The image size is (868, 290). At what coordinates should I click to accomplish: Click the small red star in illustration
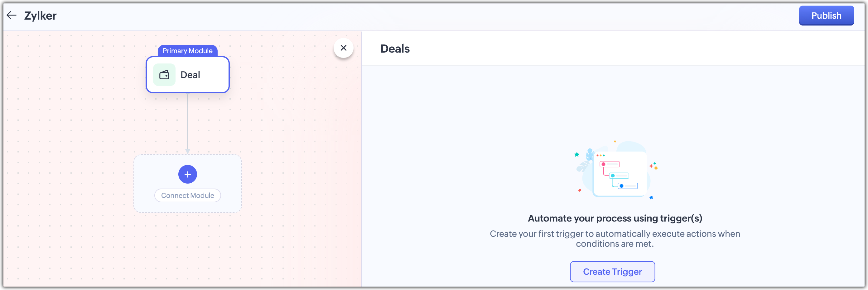(580, 190)
